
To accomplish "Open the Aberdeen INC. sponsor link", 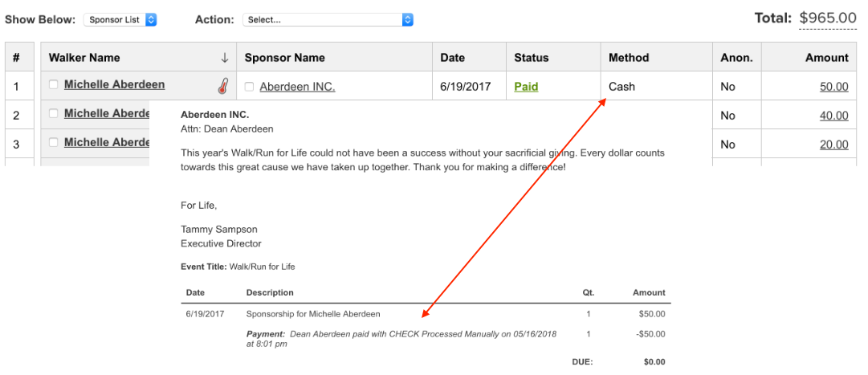I will click(x=297, y=87).
